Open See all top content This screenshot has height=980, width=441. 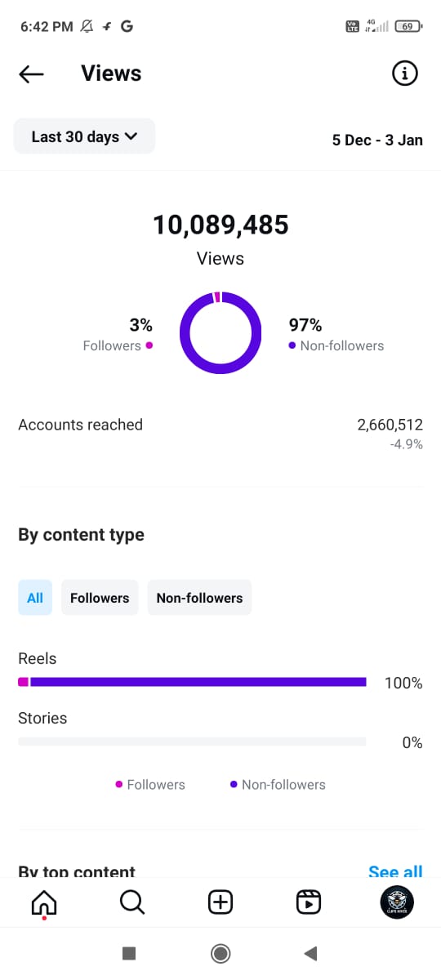tap(395, 871)
